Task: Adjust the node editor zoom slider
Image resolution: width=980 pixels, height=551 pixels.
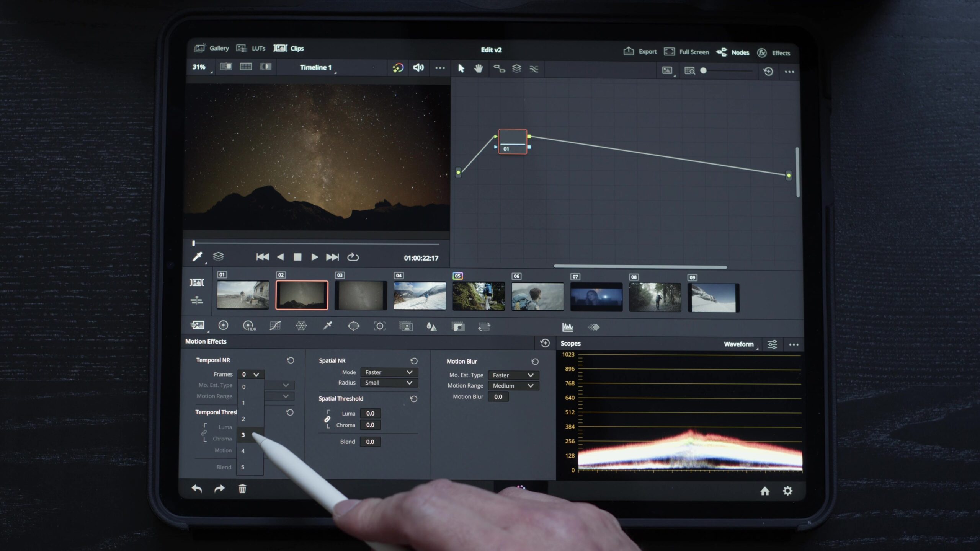Action: pos(727,71)
